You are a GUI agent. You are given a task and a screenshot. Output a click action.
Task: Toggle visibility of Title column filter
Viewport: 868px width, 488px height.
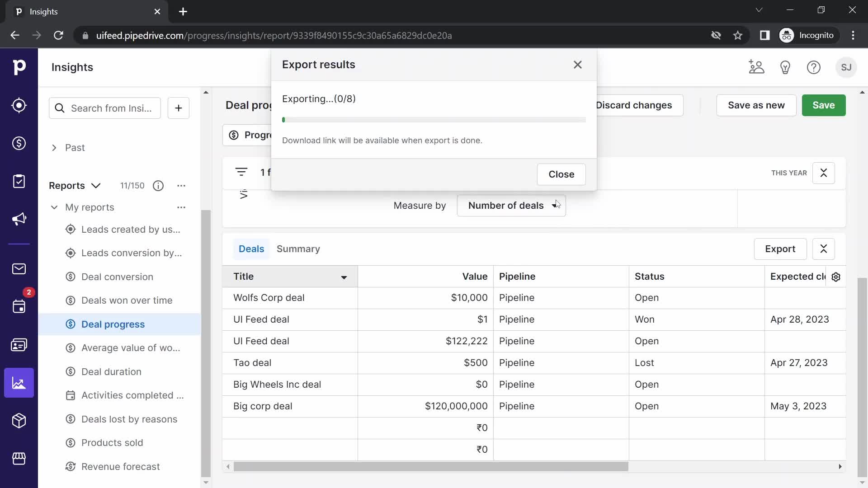[x=344, y=277]
